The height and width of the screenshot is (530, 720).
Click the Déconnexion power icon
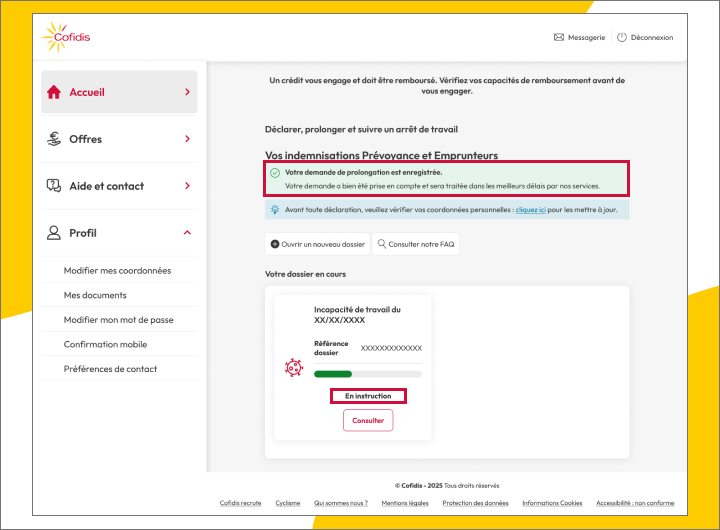point(621,38)
